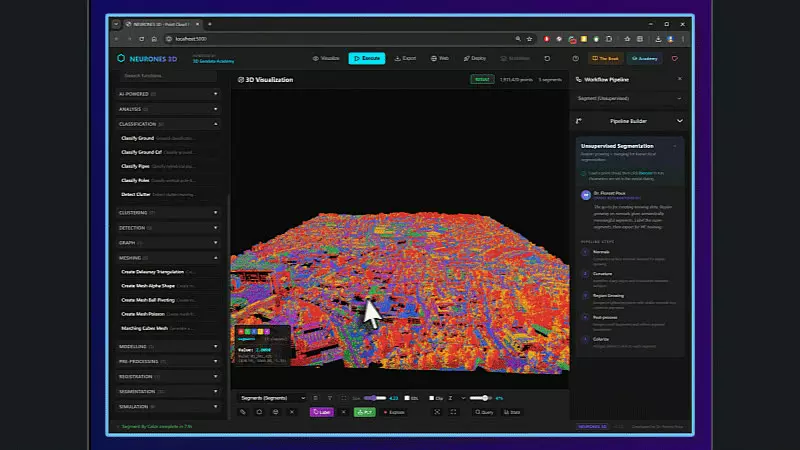The image size is (800, 450).
Task: Click the X icon after the selection tools
Action: point(292,412)
